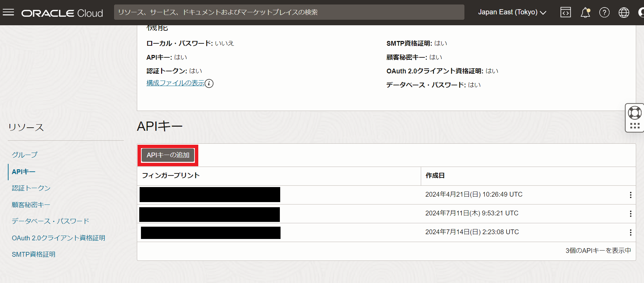Open actions menu for July 11 API key
Viewport: 644px width, 283px height.
[x=630, y=214]
